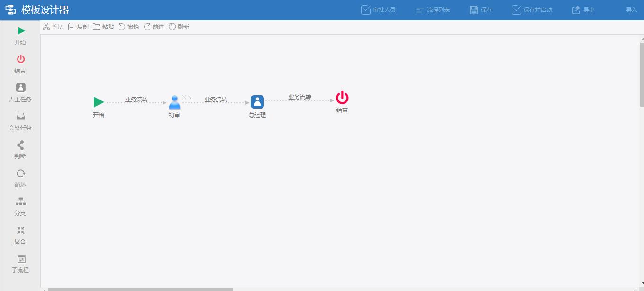Click the 导出 (Export) button
Image resolution: width=644 pixels, height=291 pixels.
coord(583,9)
